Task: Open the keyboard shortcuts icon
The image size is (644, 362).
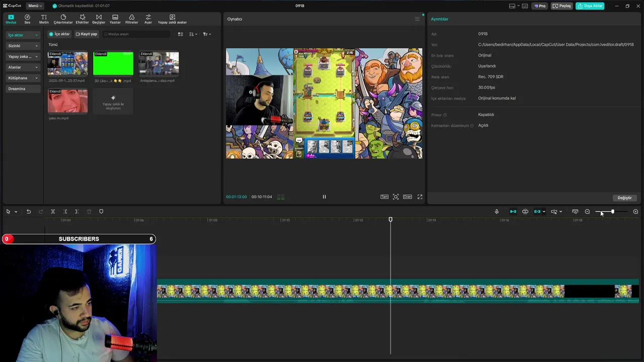Action: tap(525, 6)
